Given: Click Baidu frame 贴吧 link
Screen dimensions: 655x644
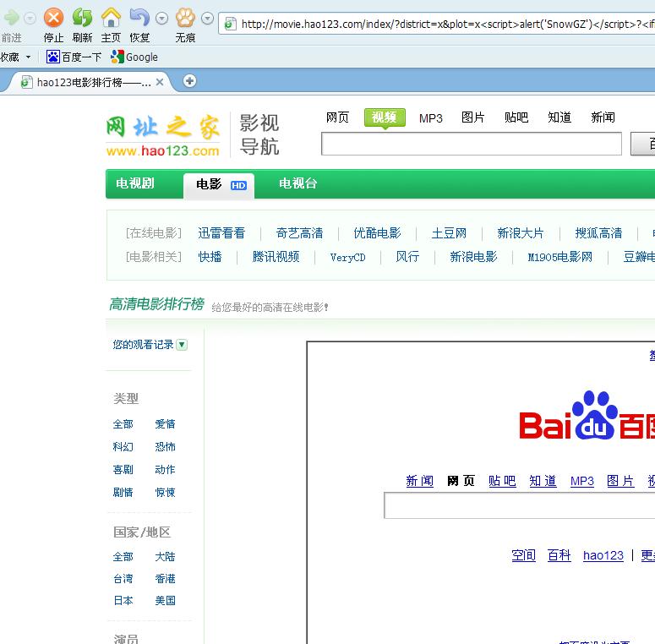Looking at the screenshot, I should [502, 481].
